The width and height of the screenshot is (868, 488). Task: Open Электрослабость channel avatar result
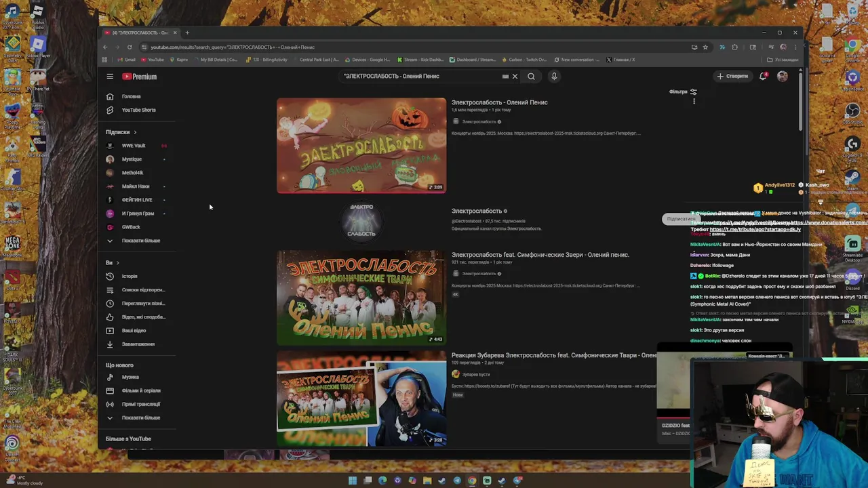click(x=361, y=221)
